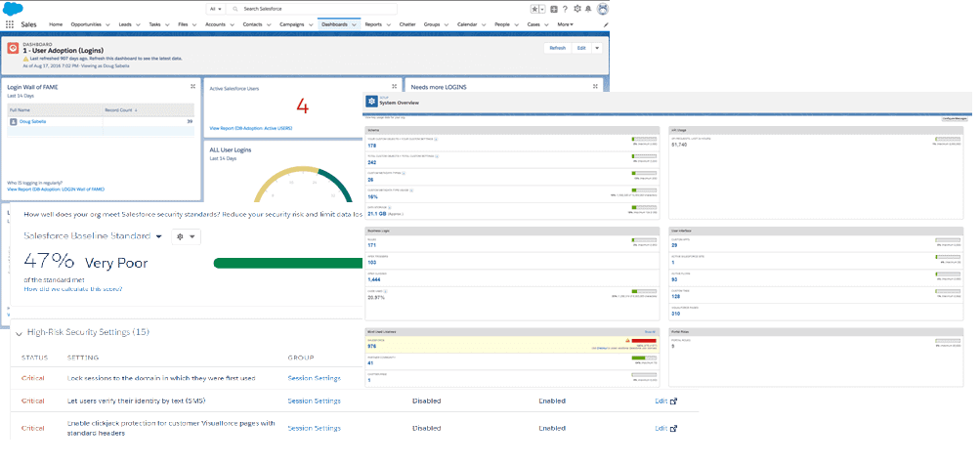Image resolution: width=980 pixels, height=464 pixels.
Task: Click info icon beside Data Storage label
Action: coord(390,207)
